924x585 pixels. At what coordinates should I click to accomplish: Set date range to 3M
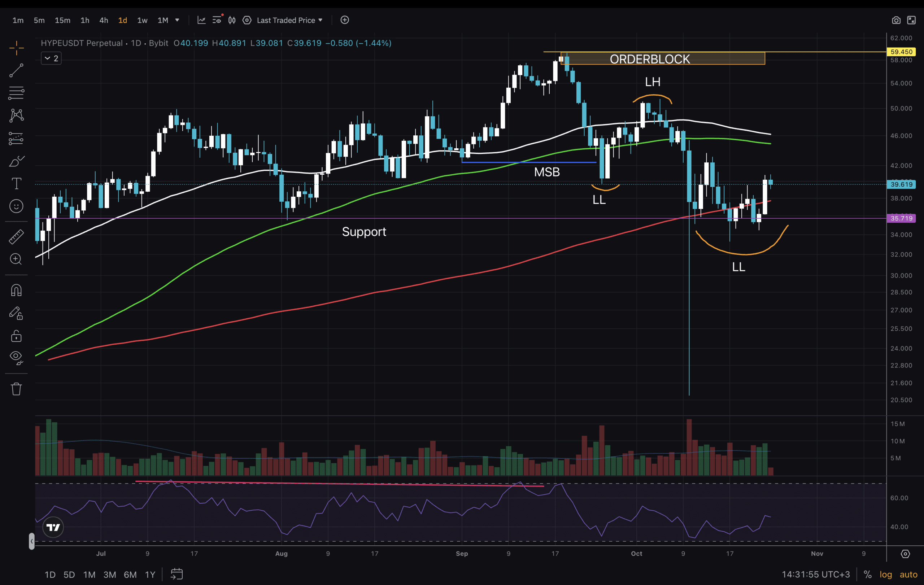tap(109, 575)
